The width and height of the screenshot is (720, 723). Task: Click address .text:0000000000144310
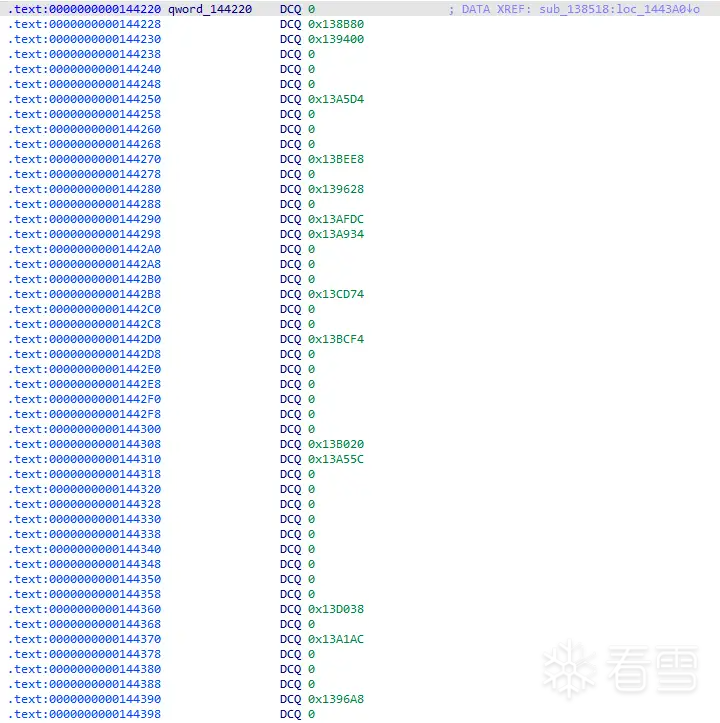(84, 459)
